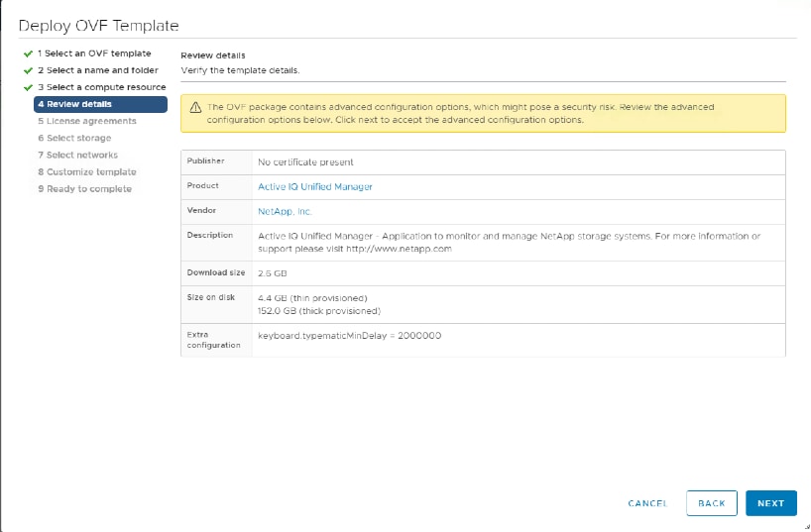Go to step 1 Select an OVF template
This screenshot has width=811, height=532.
point(94,53)
